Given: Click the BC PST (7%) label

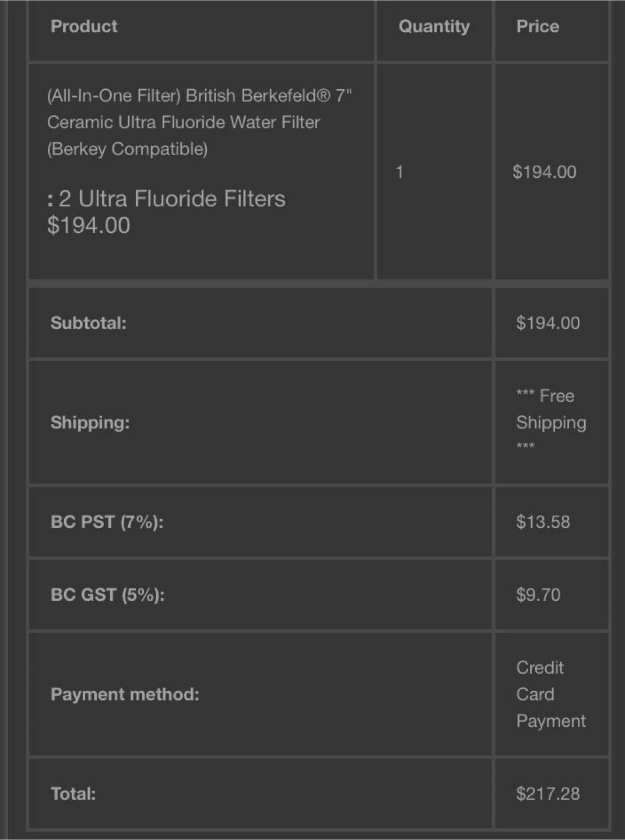Looking at the screenshot, I should [107, 521].
